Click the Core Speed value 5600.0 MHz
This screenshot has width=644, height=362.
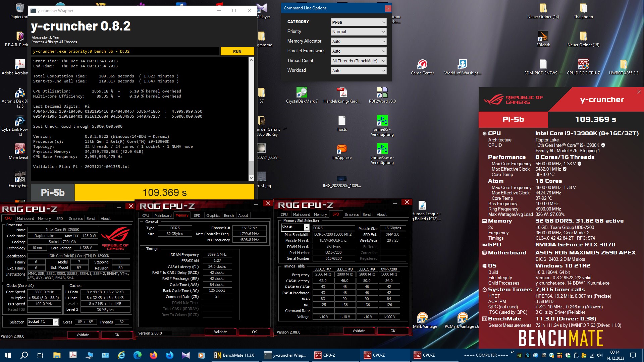[44, 292]
